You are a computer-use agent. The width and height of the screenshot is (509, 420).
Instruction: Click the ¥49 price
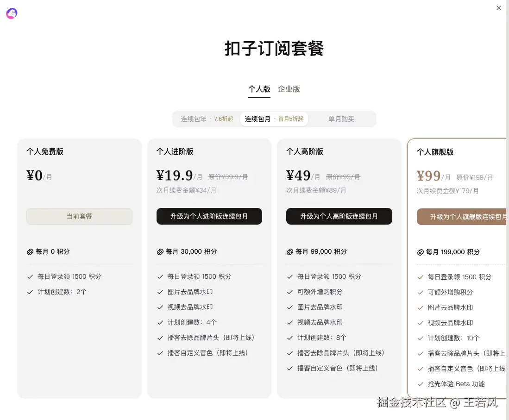[298, 176]
